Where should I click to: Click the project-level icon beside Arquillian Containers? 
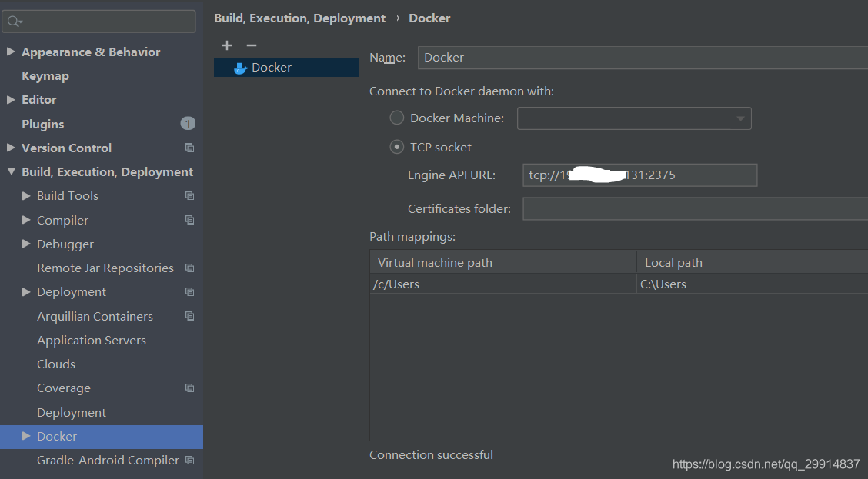[190, 316]
